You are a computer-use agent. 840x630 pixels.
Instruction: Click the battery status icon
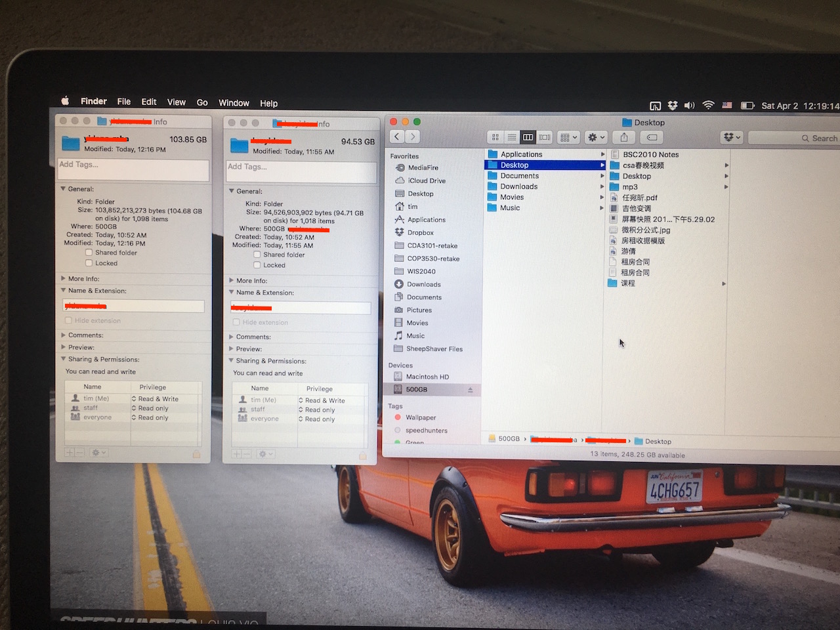pyautogui.click(x=747, y=105)
